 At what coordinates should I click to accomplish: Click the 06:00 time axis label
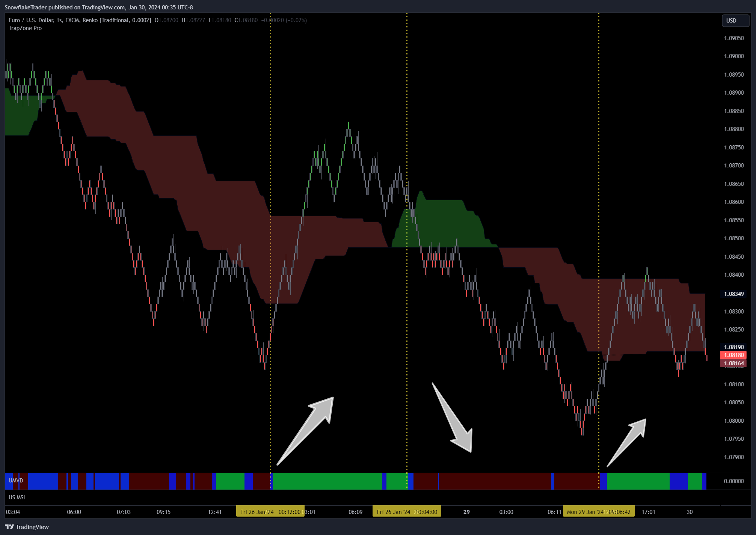74,512
